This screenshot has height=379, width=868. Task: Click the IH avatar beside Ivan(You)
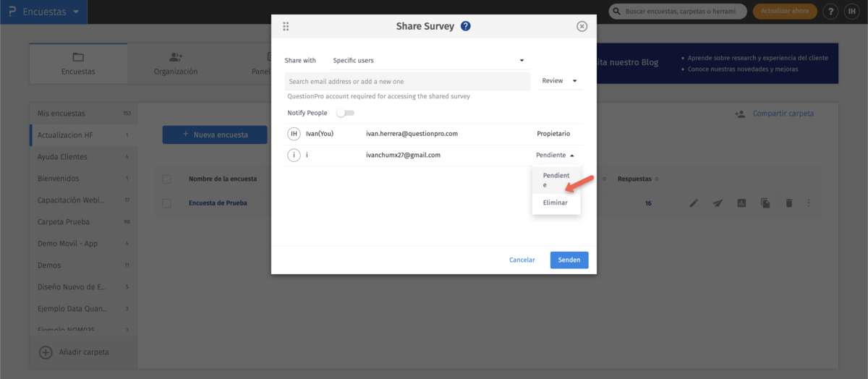(294, 134)
